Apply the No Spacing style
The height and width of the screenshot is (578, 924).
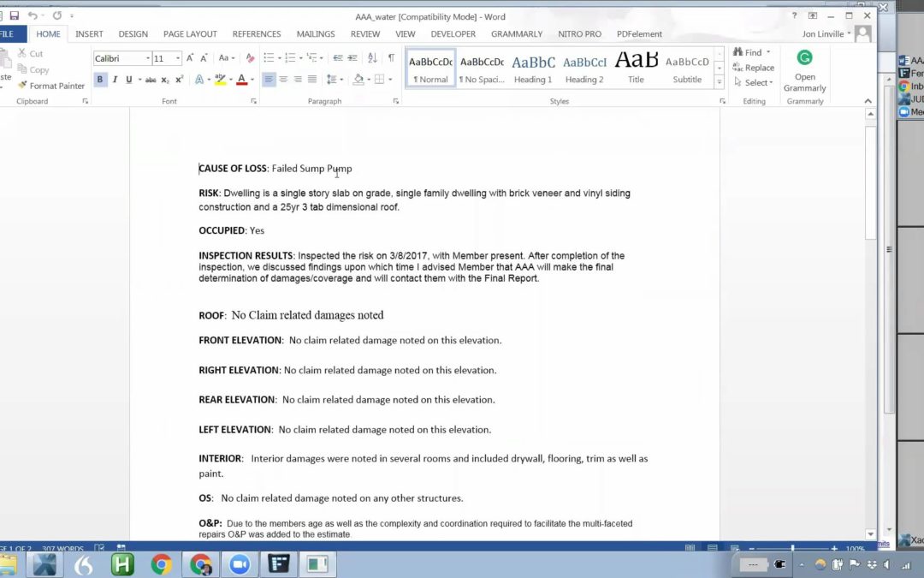coord(482,69)
